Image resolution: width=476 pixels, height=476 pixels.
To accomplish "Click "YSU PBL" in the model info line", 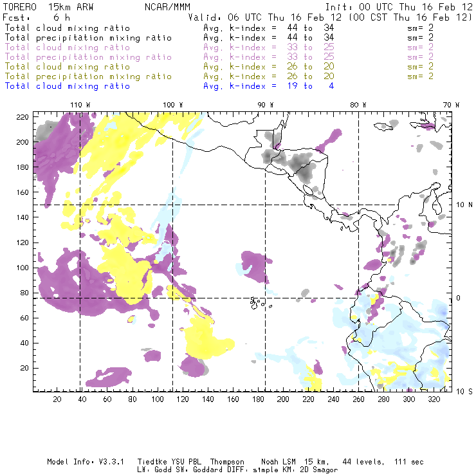I will point(186,462).
